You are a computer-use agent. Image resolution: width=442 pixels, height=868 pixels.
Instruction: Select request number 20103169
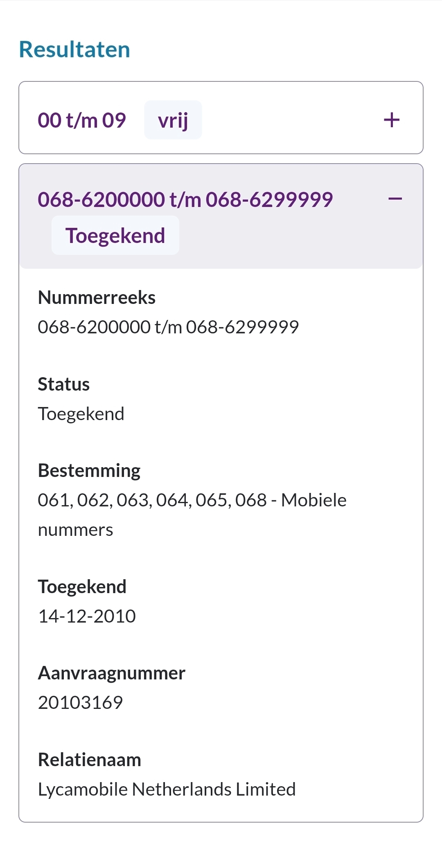tap(81, 703)
